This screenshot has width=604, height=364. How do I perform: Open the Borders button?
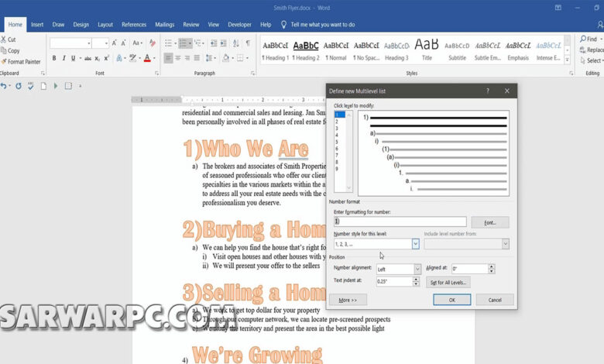pyautogui.click(x=240, y=58)
